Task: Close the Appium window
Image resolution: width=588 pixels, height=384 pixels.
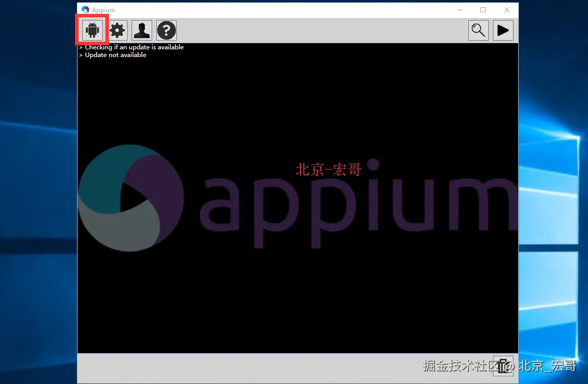Action: point(507,10)
